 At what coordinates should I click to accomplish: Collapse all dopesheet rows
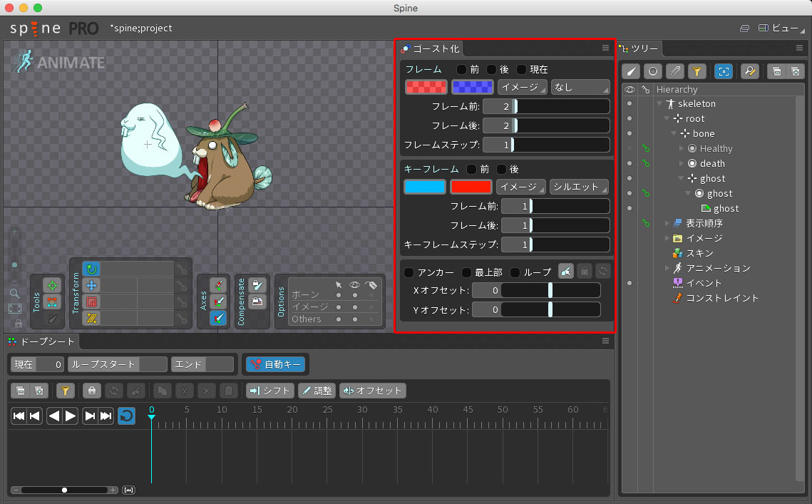(21, 391)
